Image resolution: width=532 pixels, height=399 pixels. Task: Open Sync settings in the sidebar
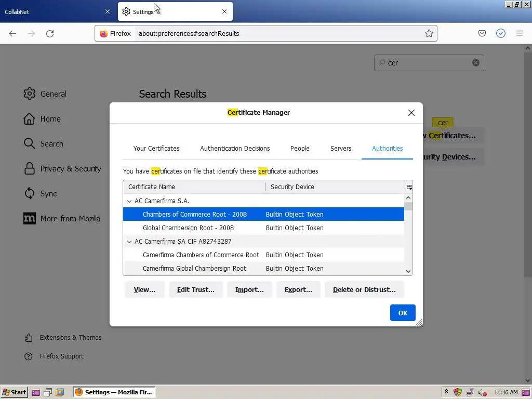coord(41,194)
